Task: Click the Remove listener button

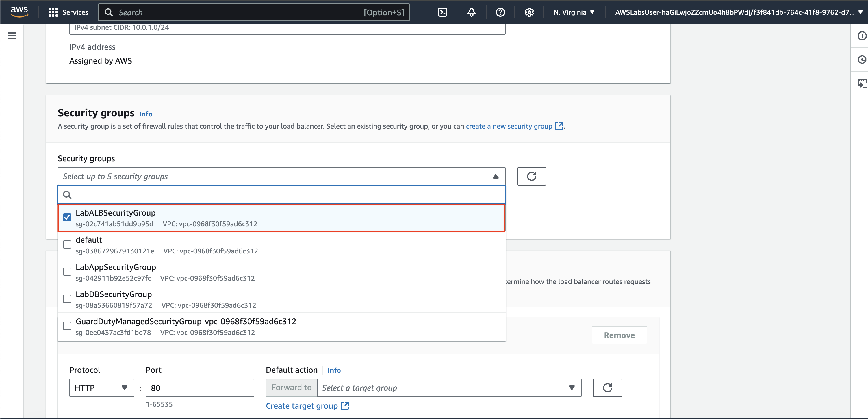Action: coord(619,335)
